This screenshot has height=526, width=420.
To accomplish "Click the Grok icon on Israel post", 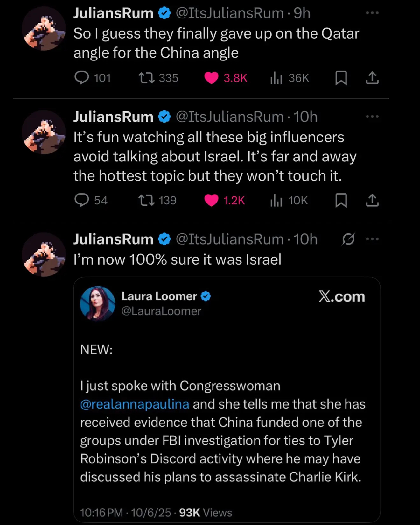I will pyautogui.click(x=348, y=239).
